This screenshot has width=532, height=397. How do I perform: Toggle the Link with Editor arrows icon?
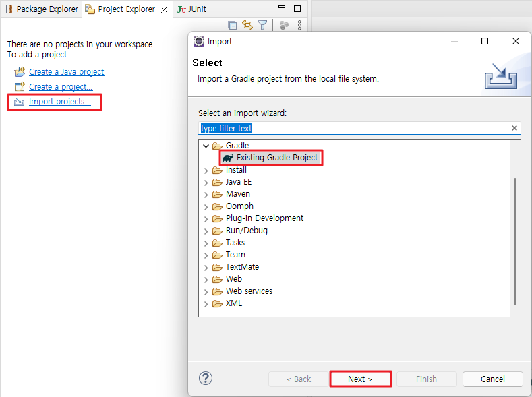[x=247, y=25]
